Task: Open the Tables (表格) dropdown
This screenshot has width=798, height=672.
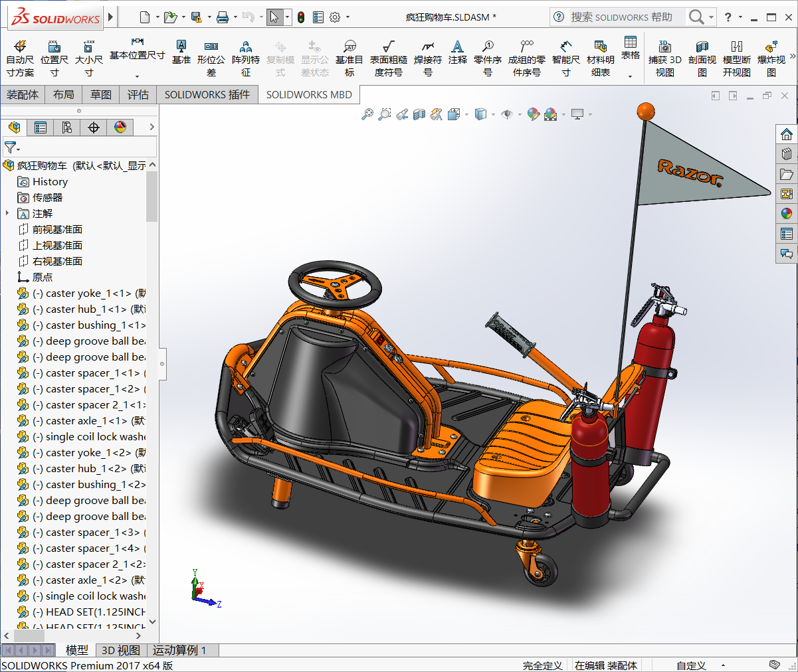Action: (x=631, y=76)
